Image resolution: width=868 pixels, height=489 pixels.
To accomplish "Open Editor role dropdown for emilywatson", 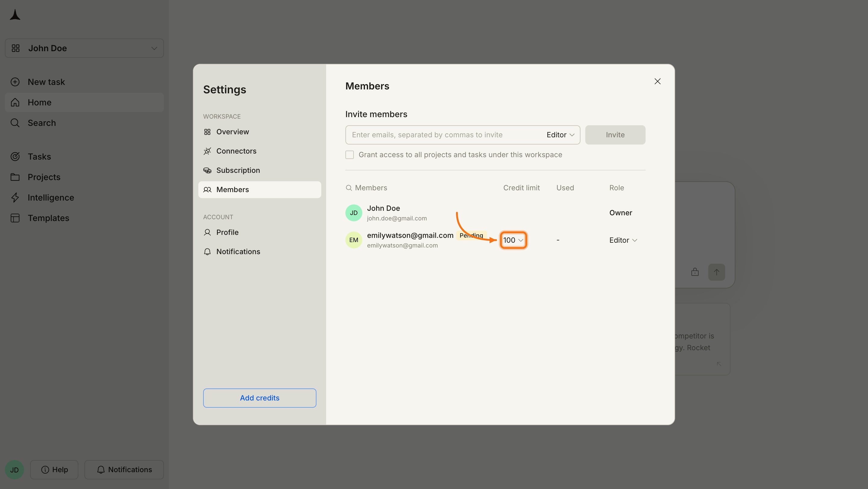I will (623, 240).
